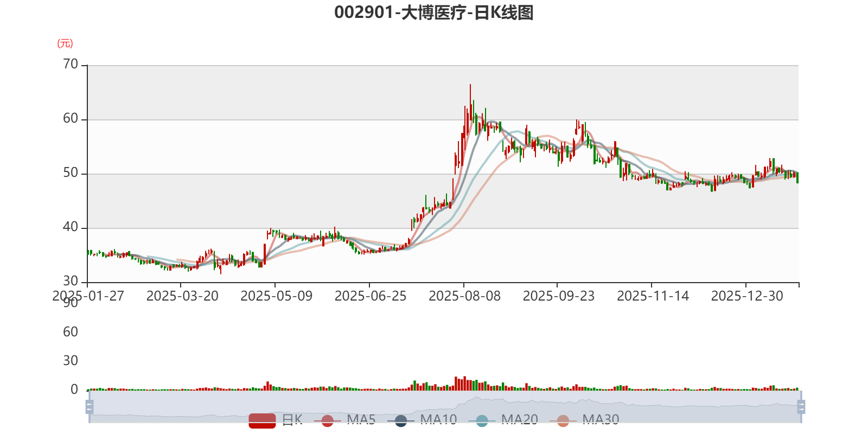Click the 50 price axis label
The width and height of the screenshot is (868, 434).
[71, 173]
